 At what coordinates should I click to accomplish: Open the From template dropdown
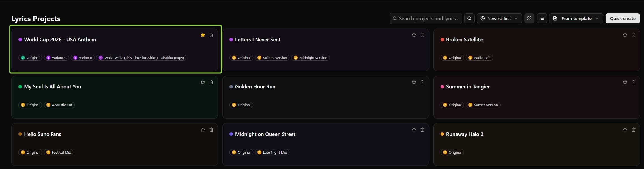point(576,18)
